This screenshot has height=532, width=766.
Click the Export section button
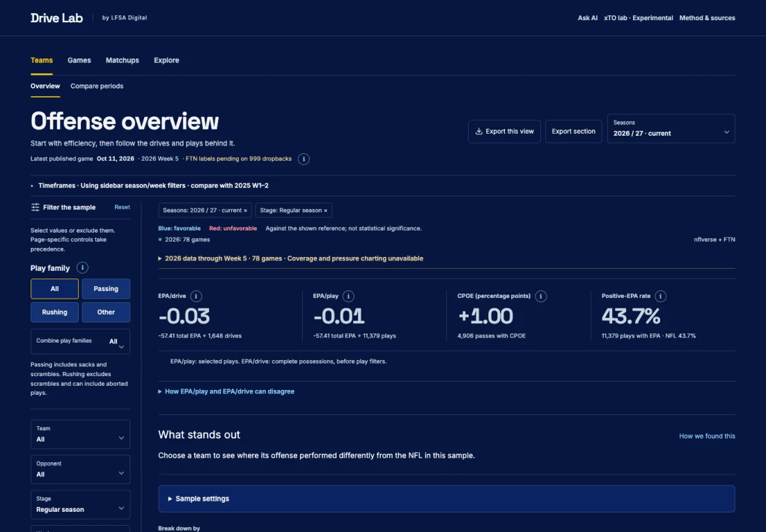pos(574,132)
